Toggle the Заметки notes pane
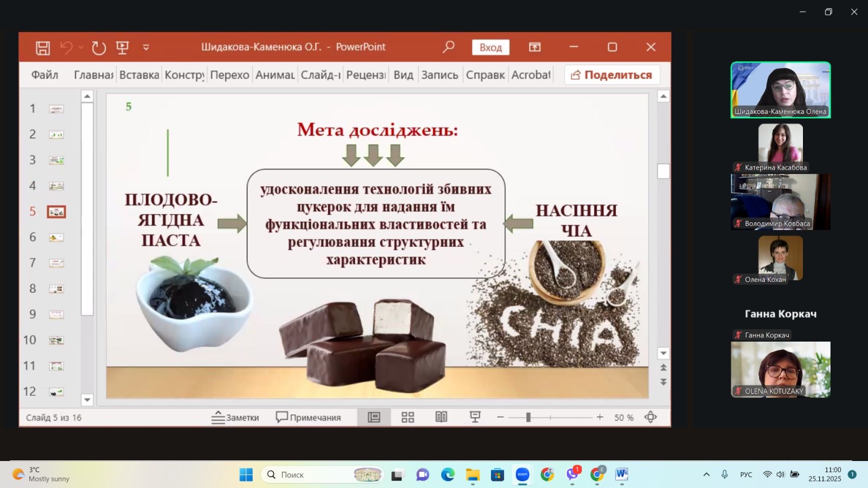Screen dimensions: 868x488 235,417
